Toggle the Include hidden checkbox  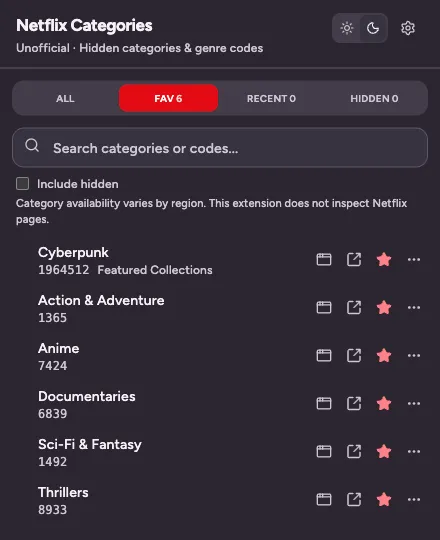[22, 184]
